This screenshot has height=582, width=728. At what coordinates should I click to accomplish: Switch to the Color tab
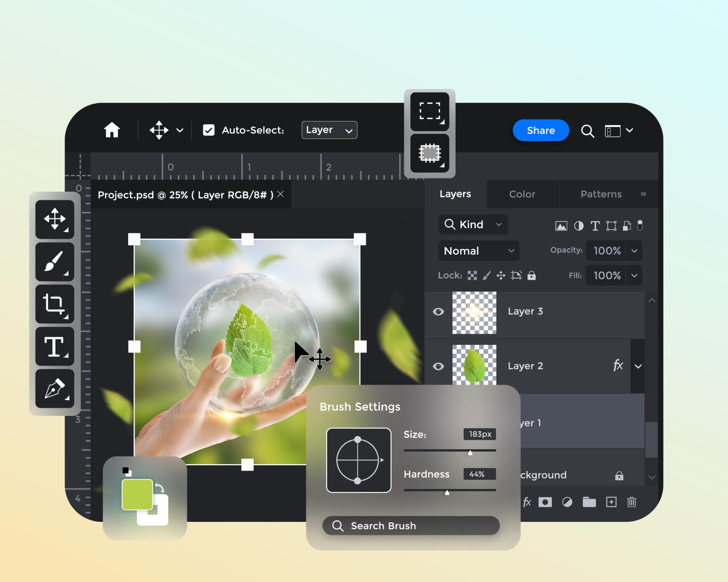click(522, 194)
